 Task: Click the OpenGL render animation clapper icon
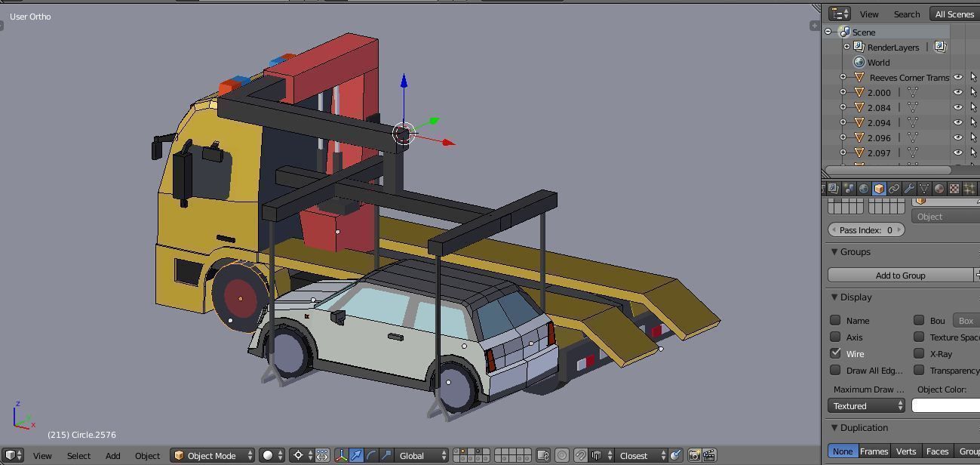click(x=709, y=455)
